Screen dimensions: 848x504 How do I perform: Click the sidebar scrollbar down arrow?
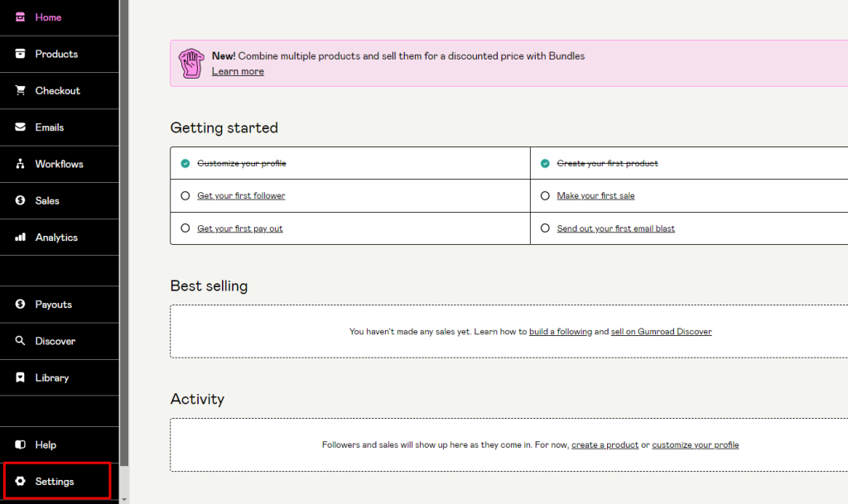tap(125, 499)
